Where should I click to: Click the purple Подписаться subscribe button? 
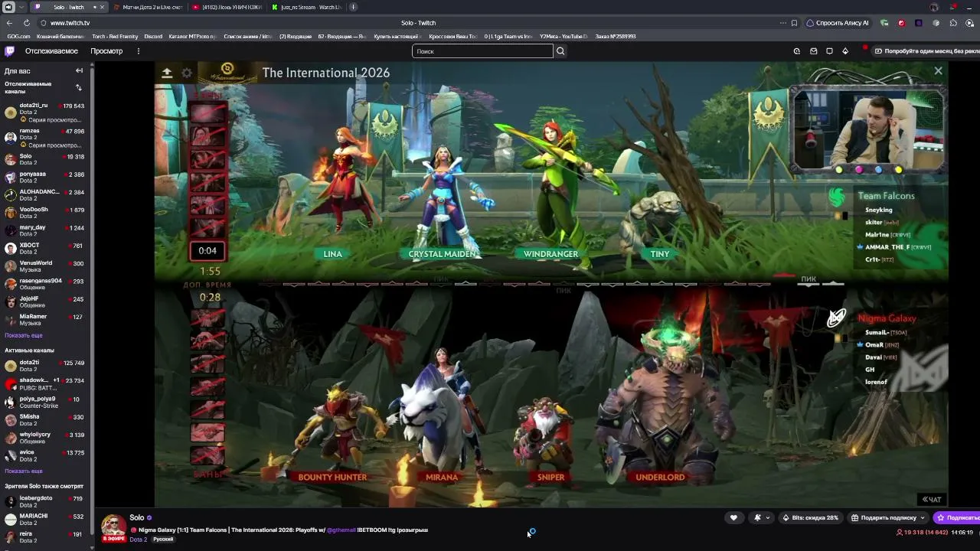coord(957,518)
